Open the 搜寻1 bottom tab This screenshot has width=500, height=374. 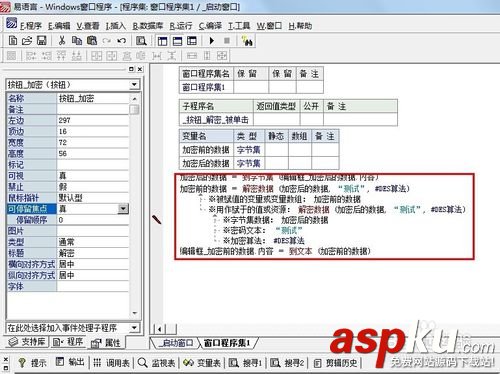(246, 362)
